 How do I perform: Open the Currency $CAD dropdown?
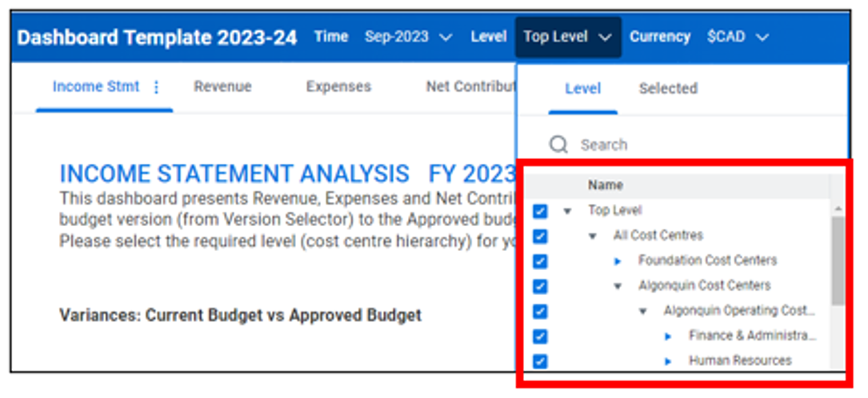tap(738, 37)
